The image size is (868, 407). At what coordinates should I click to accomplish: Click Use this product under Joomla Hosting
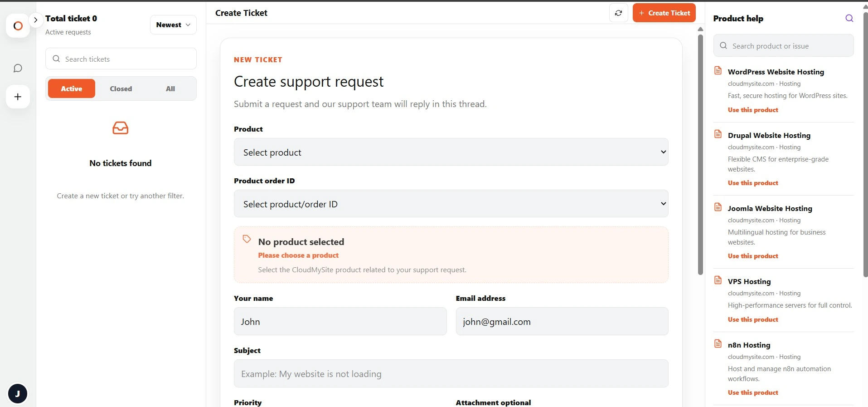[x=753, y=256]
